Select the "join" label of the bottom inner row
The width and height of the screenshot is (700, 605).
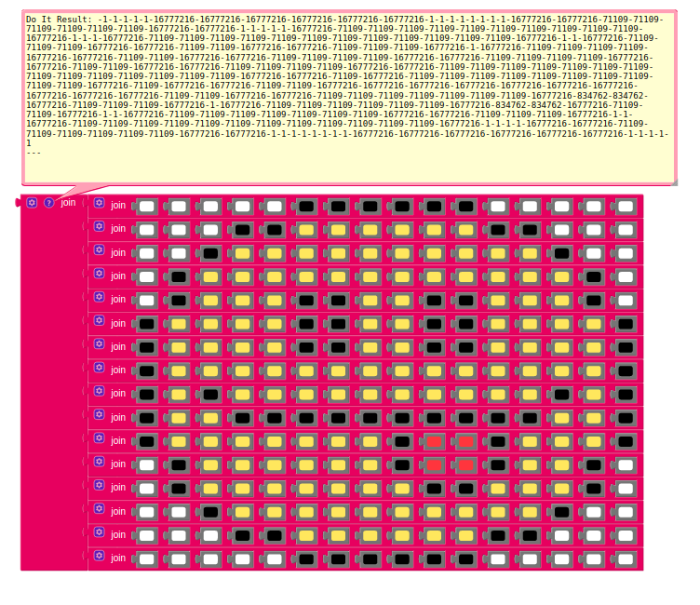tap(118, 558)
